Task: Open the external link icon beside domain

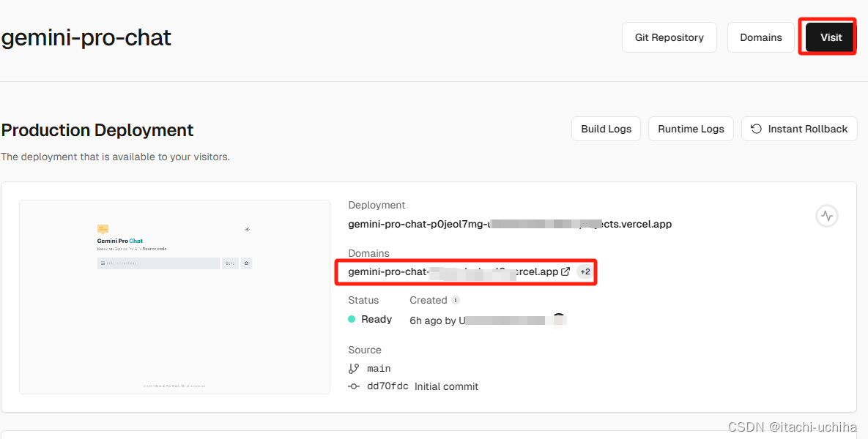Action: pos(565,271)
